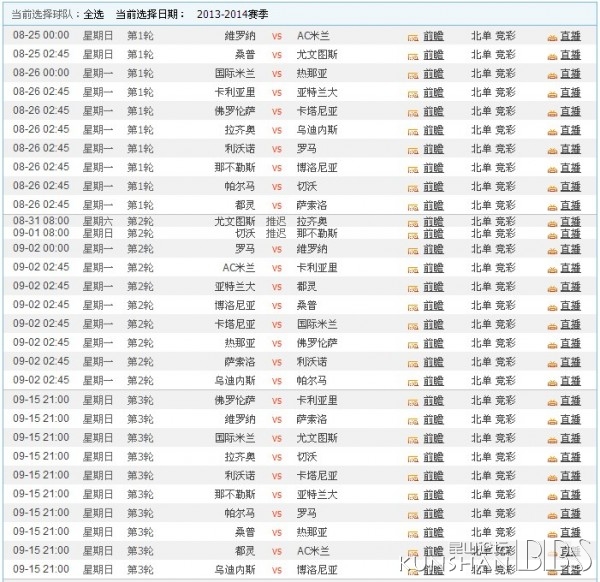Click preview icon in 热那亚 vs 佛罗伦萨 row
Viewport: 600px width, 582px height.
coord(413,344)
